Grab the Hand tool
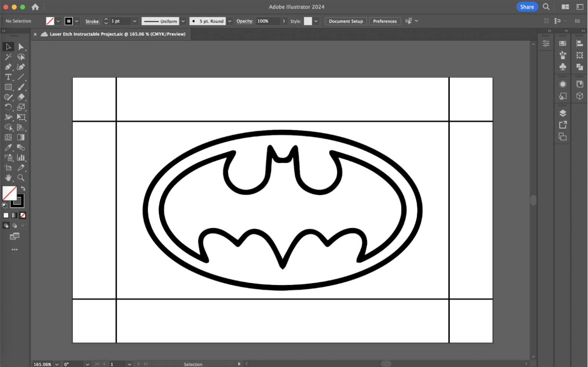 (x=8, y=178)
